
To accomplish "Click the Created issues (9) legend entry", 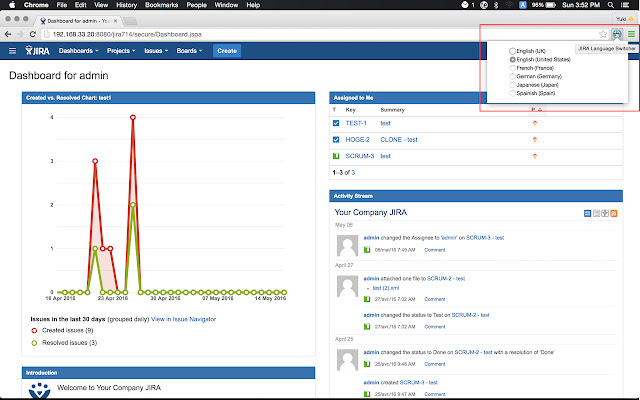I will click(x=62, y=330).
